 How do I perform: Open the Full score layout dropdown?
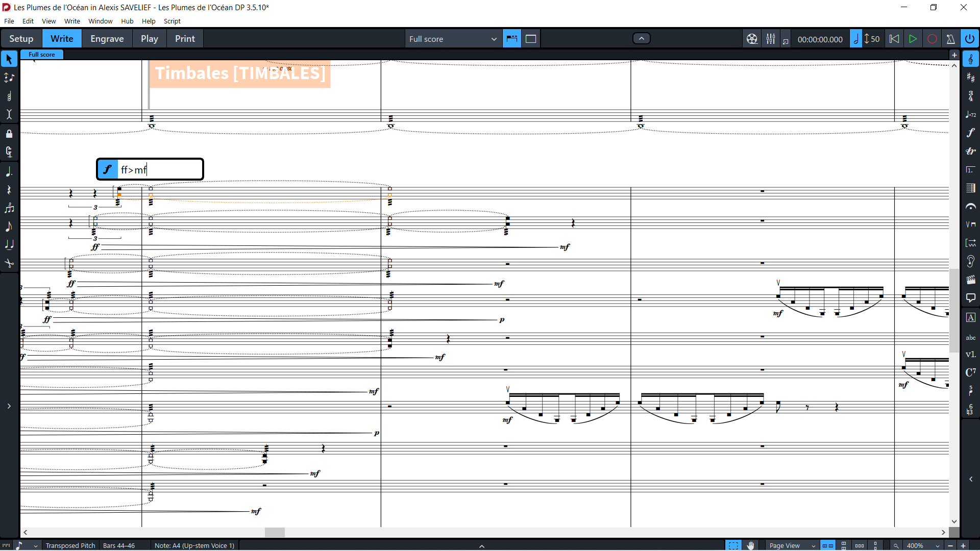coord(453,39)
